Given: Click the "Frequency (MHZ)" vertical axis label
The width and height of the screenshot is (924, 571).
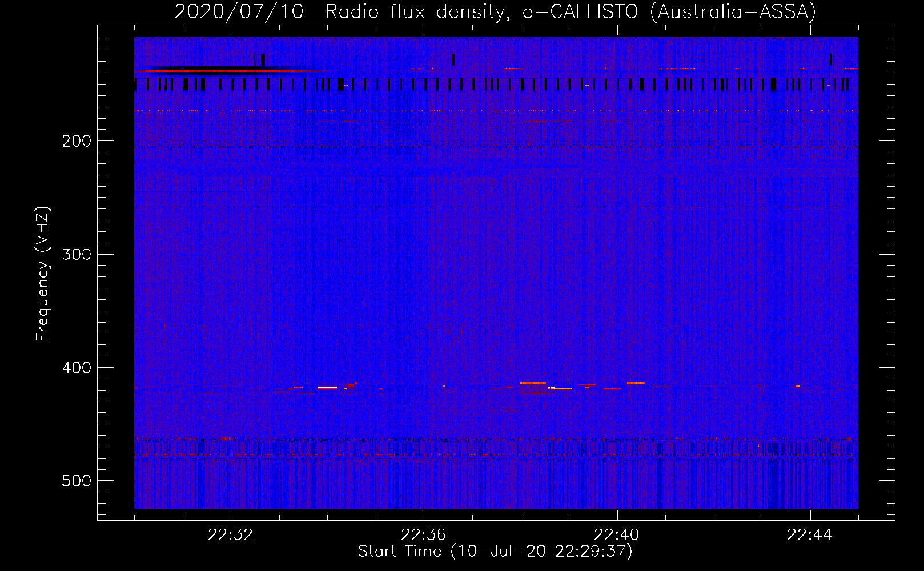Looking at the screenshot, I should [x=43, y=274].
